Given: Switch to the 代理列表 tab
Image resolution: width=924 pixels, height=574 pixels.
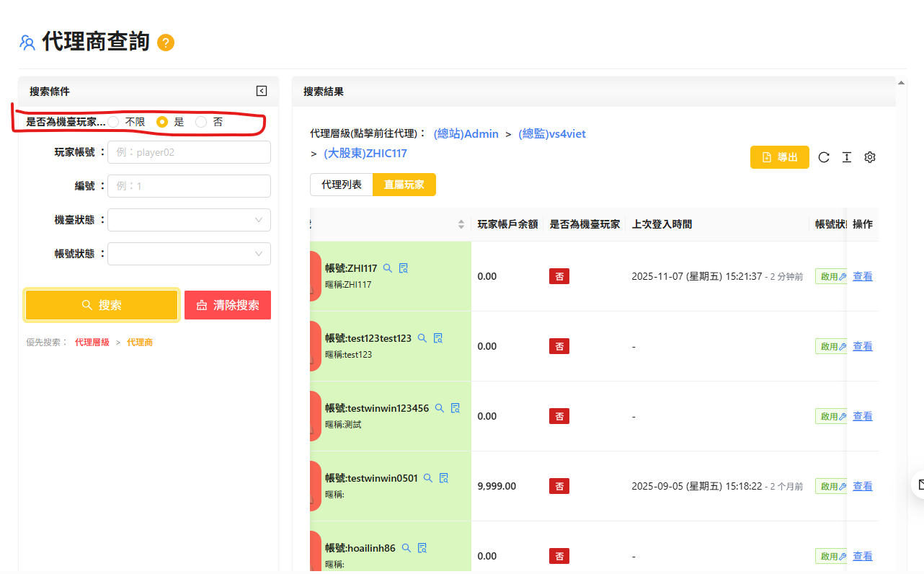Looking at the screenshot, I should (341, 185).
